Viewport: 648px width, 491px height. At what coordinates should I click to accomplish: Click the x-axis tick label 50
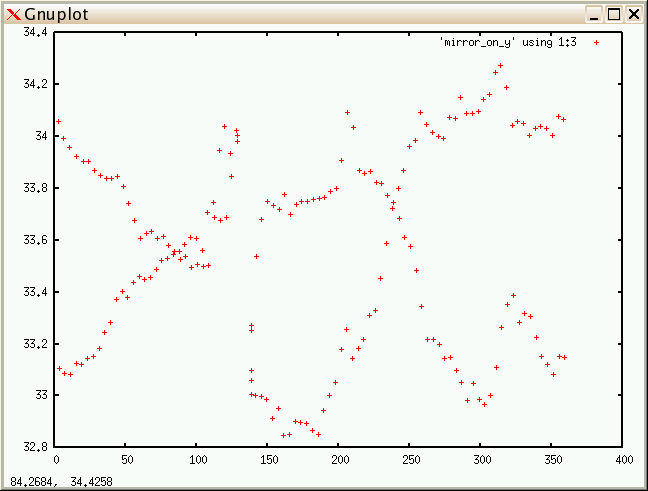point(127,460)
